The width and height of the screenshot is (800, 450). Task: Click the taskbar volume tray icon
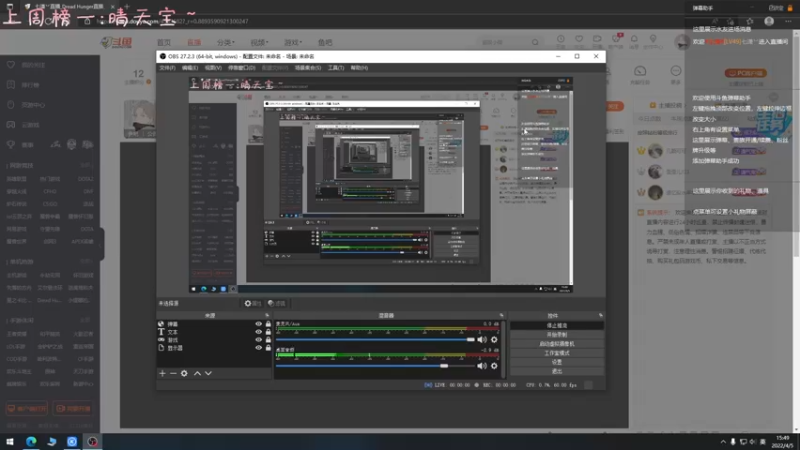753,442
